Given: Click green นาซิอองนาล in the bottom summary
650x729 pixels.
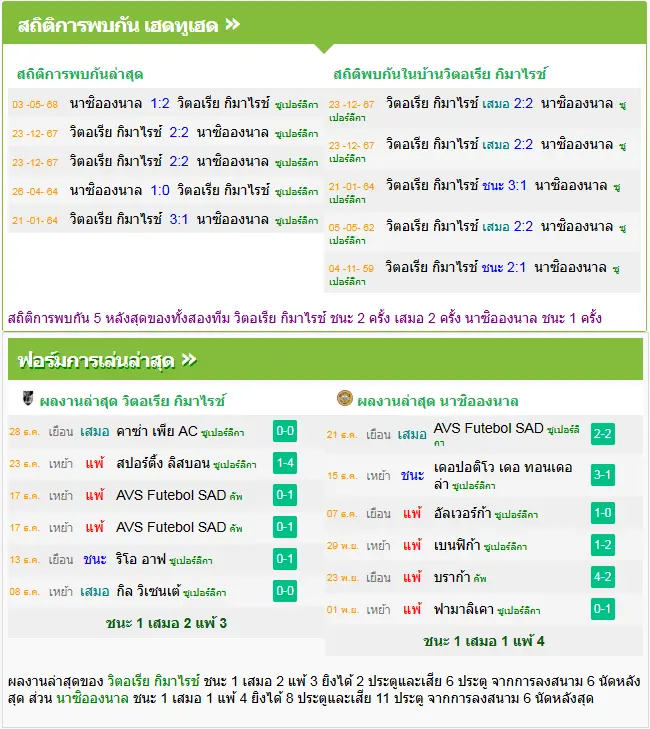Looking at the screenshot, I should 93,698.
